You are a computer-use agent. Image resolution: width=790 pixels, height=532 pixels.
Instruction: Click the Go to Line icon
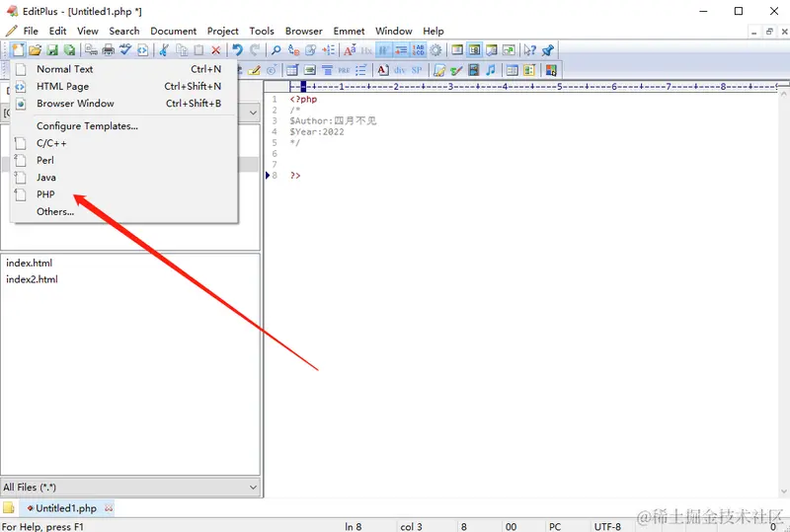pyautogui.click(x=329, y=50)
